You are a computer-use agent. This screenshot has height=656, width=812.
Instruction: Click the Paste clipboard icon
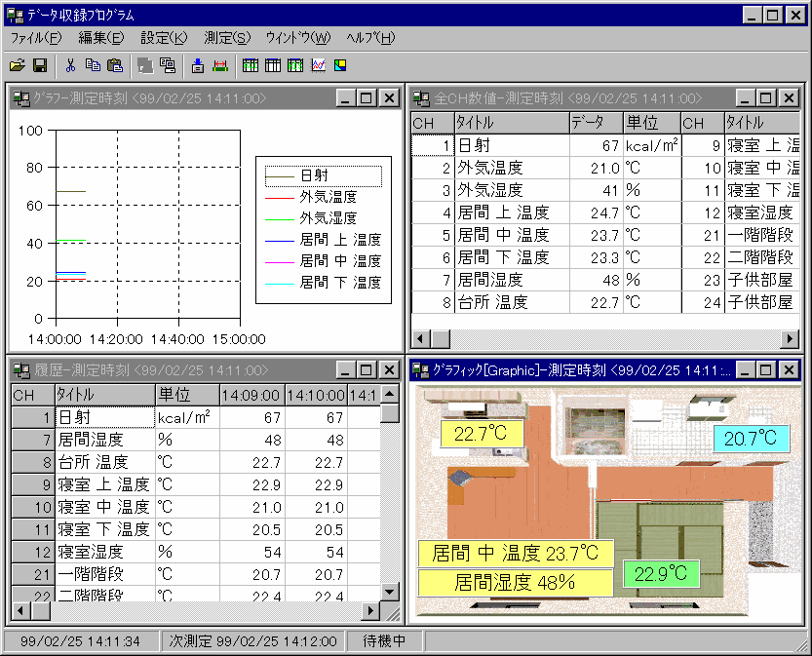coord(114,65)
